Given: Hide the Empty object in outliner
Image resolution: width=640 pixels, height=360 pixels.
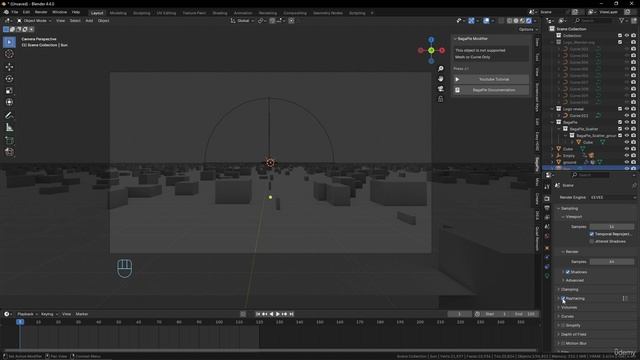Looking at the screenshot, I should click(627, 156).
